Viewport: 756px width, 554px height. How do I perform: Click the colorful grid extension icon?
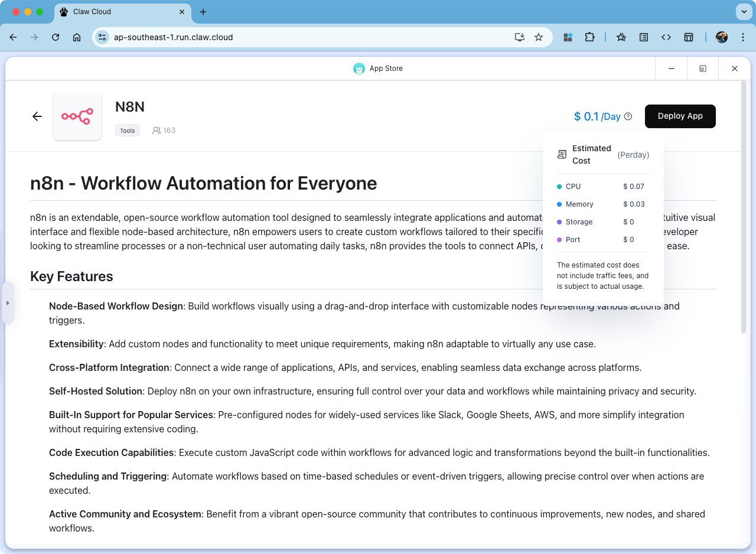click(x=568, y=37)
